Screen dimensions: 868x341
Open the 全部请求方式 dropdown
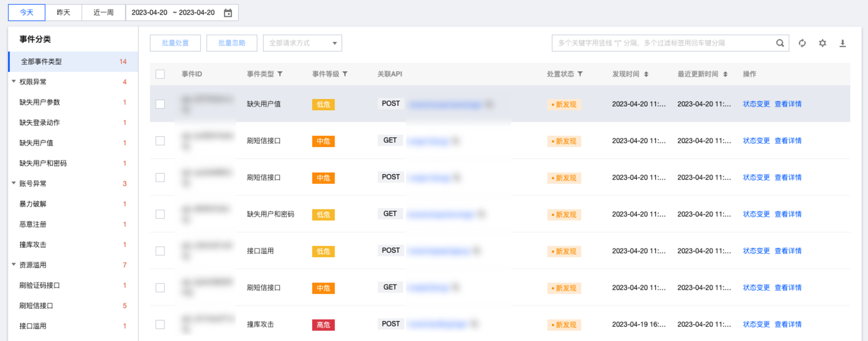(x=303, y=43)
